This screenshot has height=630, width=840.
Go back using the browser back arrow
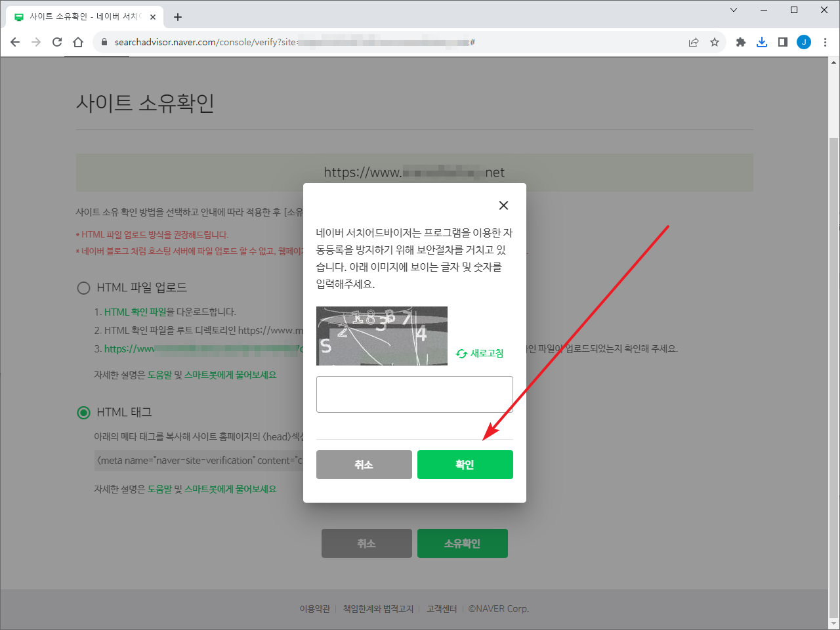click(x=15, y=42)
